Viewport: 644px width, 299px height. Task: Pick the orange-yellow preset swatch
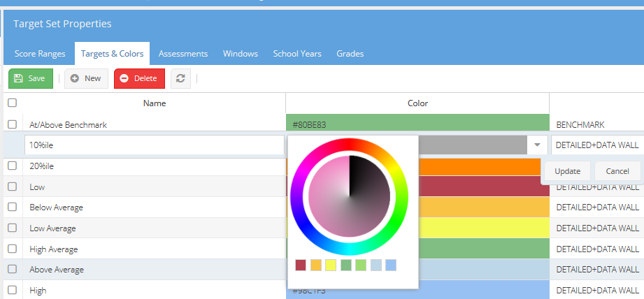pyautogui.click(x=316, y=265)
